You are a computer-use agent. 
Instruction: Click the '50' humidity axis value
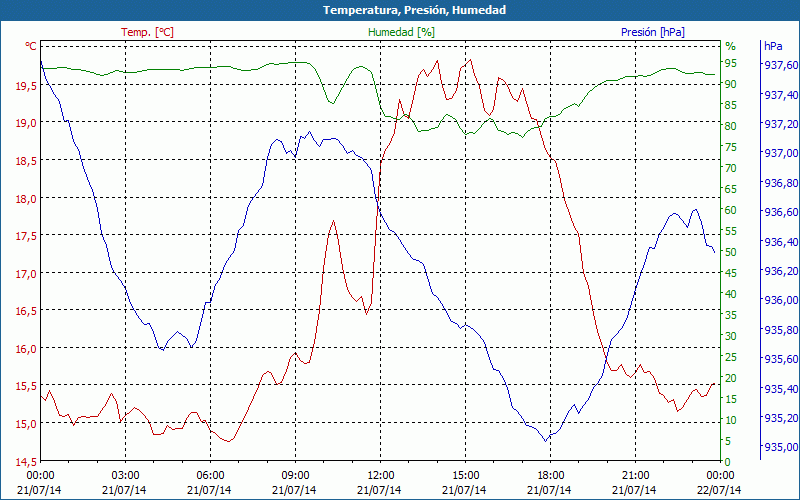point(731,252)
